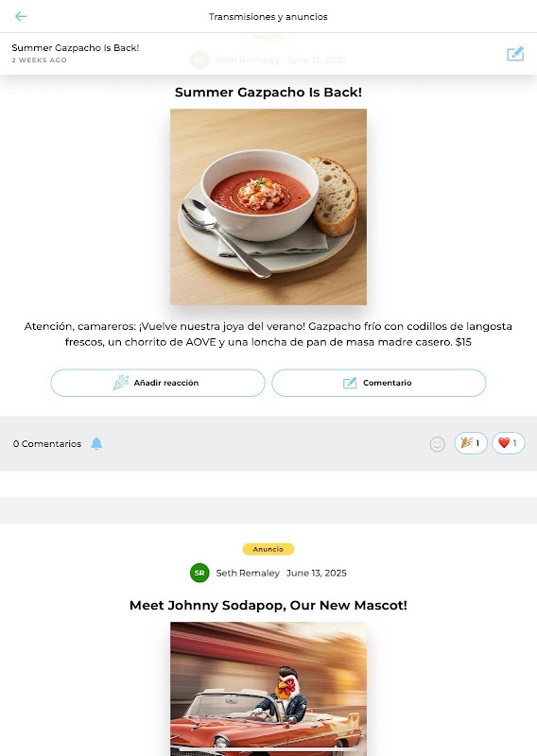Click the Añadir reacción button

pyautogui.click(x=158, y=383)
